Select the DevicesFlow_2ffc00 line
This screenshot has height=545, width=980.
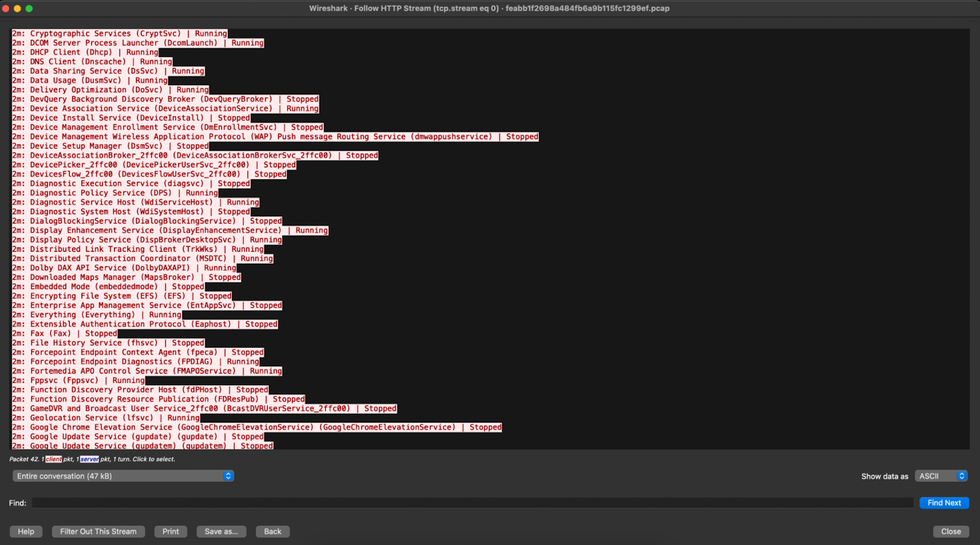149,174
